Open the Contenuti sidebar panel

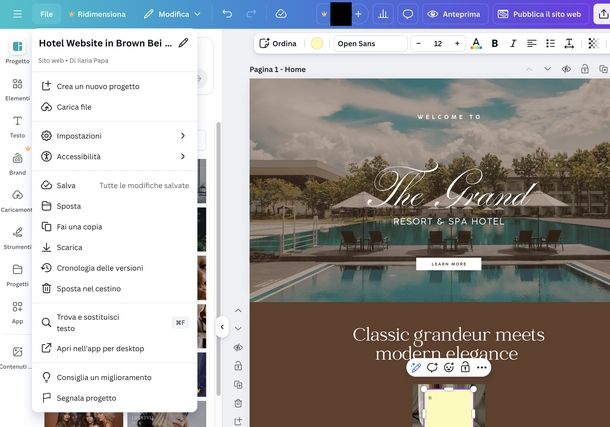point(16,357)
